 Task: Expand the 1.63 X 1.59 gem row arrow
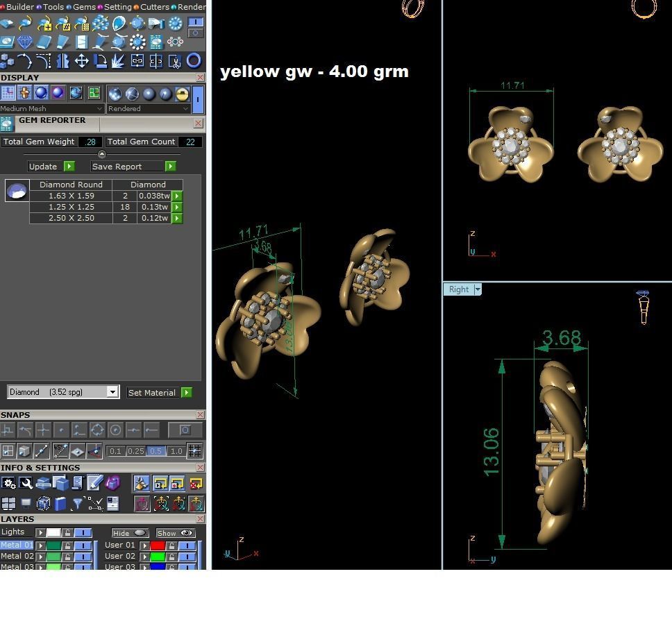177,196
